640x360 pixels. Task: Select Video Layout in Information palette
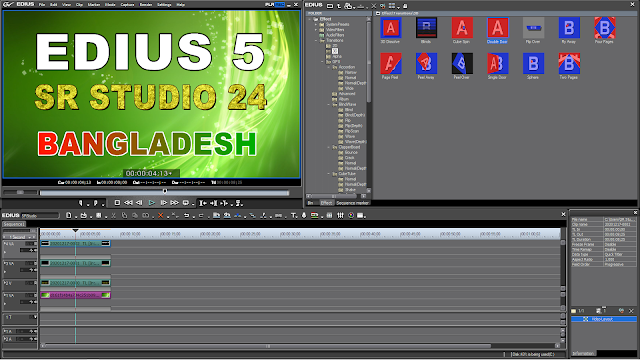(603, 319)
